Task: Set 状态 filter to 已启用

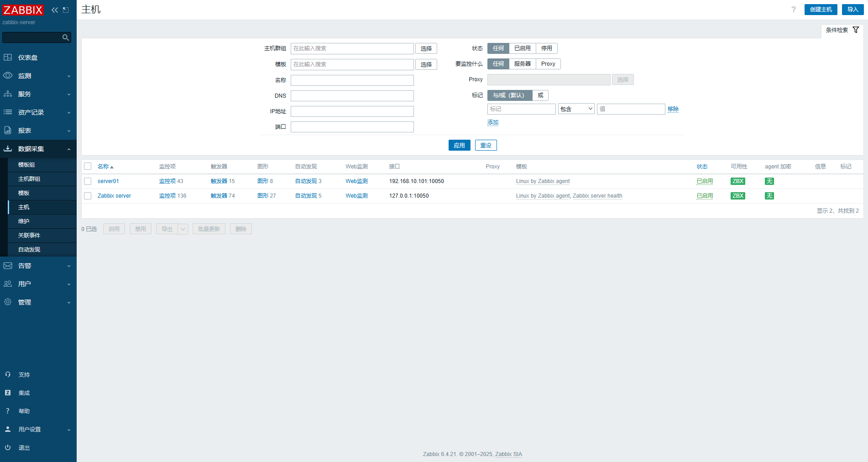Action: [523, 48]
